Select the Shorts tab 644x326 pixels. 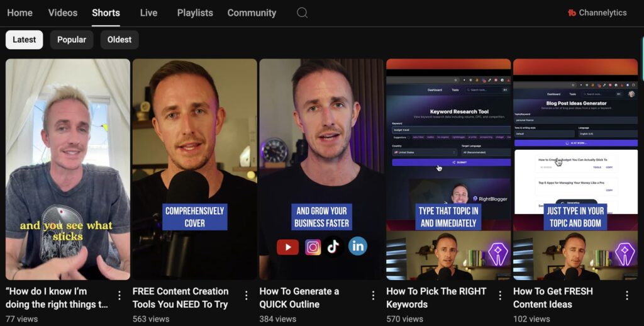(106, 13)
